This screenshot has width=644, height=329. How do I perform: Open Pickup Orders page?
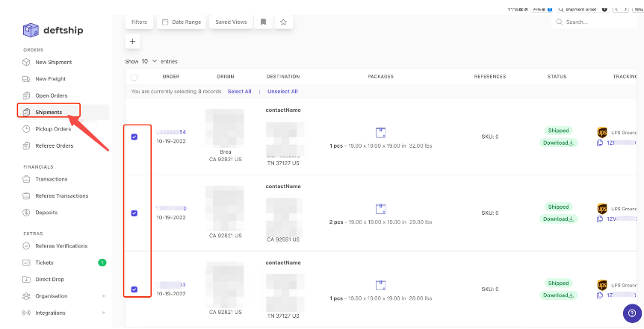pyautogui.click(x=53, y=129)
